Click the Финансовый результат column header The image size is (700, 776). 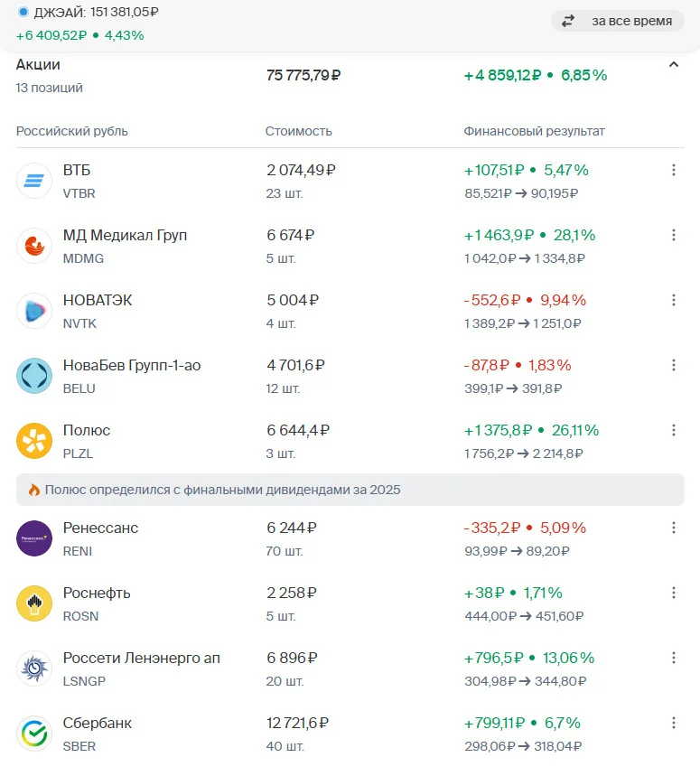click(534, 131)
